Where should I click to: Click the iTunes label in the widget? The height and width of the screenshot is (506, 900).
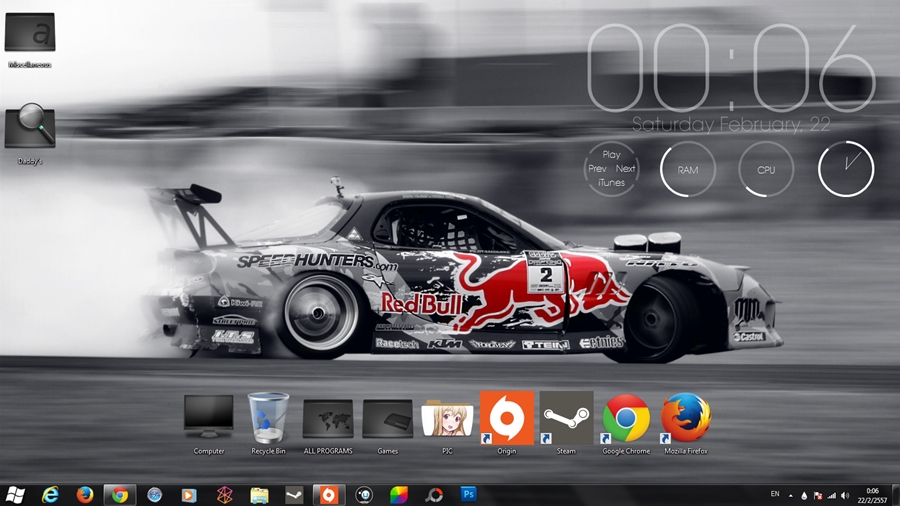(x=611, y=183)
